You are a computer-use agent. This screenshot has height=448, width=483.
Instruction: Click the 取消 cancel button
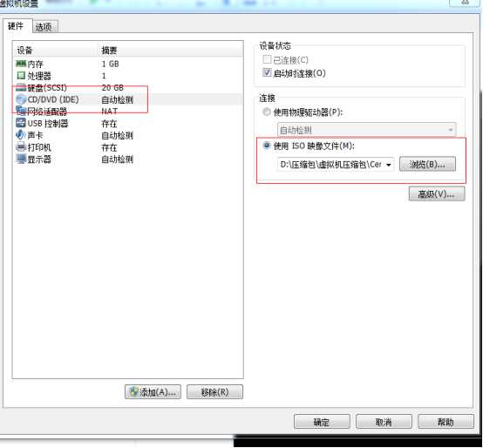tap(384, 422)
